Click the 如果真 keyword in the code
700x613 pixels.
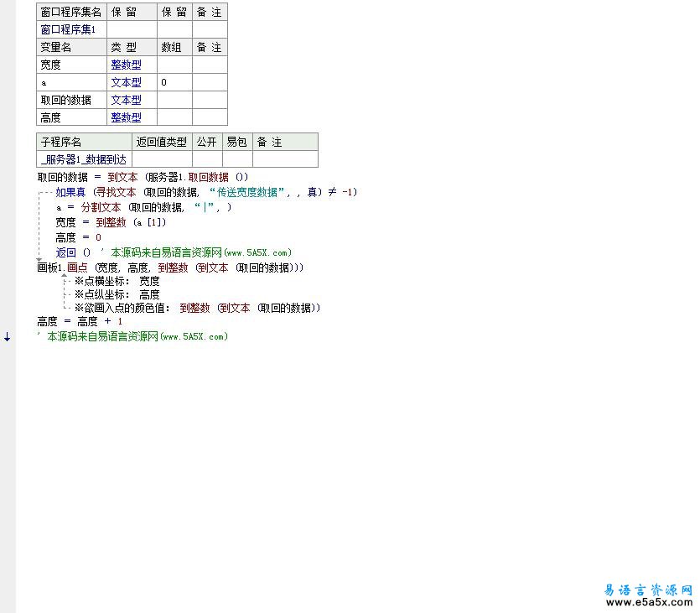70,192
